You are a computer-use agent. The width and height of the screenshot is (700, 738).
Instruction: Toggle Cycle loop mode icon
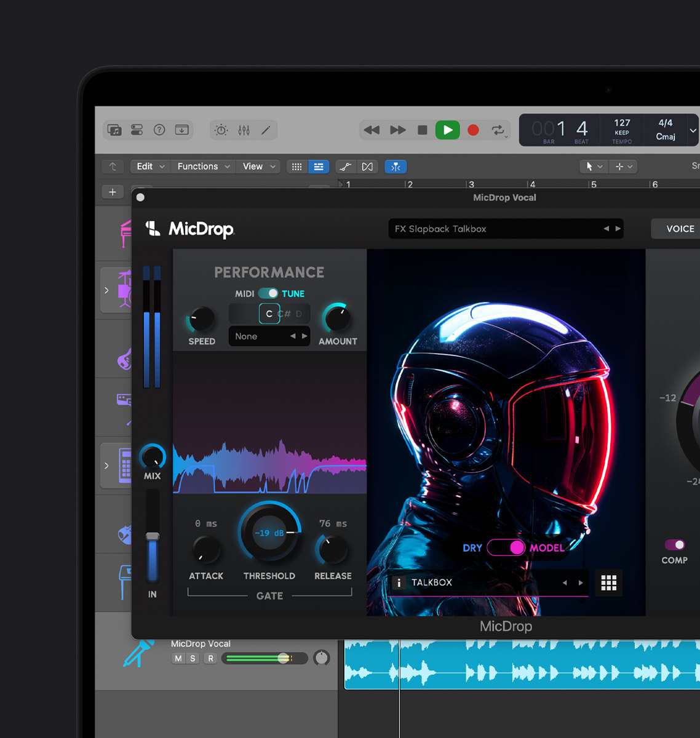(498, 130)
